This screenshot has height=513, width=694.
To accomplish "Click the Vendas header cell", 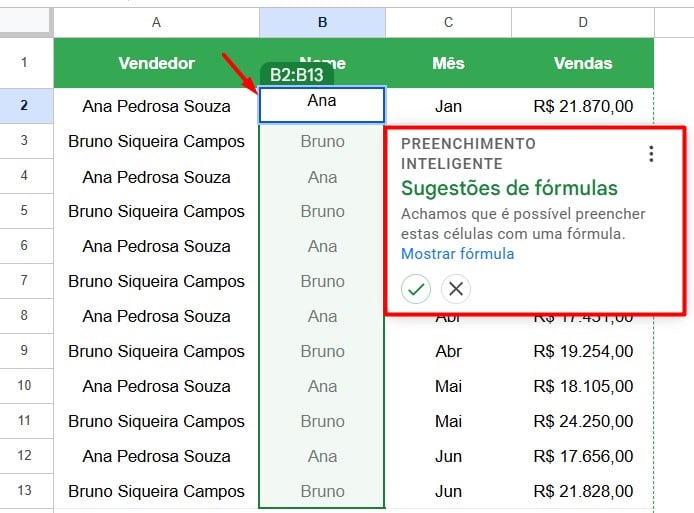I will pos(583,63).
